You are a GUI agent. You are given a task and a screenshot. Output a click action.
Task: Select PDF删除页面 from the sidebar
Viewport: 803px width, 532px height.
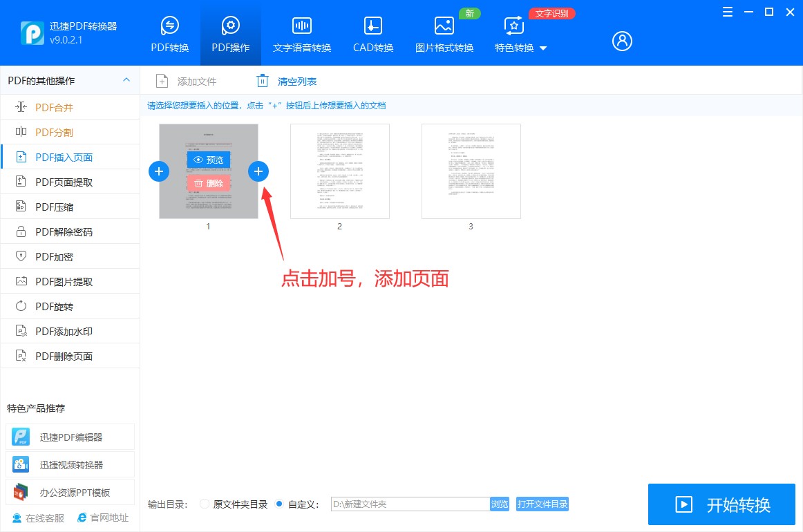62,356
